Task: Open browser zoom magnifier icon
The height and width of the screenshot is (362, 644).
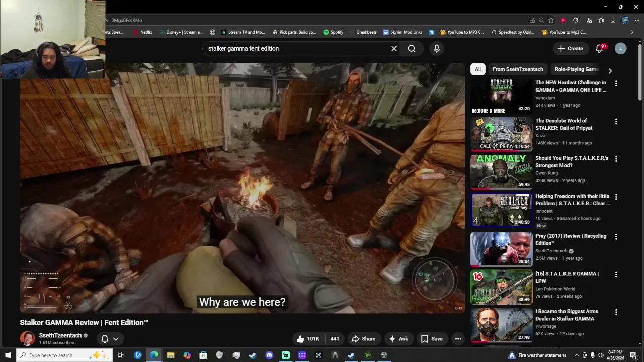Action: click(x=541, y=20)
